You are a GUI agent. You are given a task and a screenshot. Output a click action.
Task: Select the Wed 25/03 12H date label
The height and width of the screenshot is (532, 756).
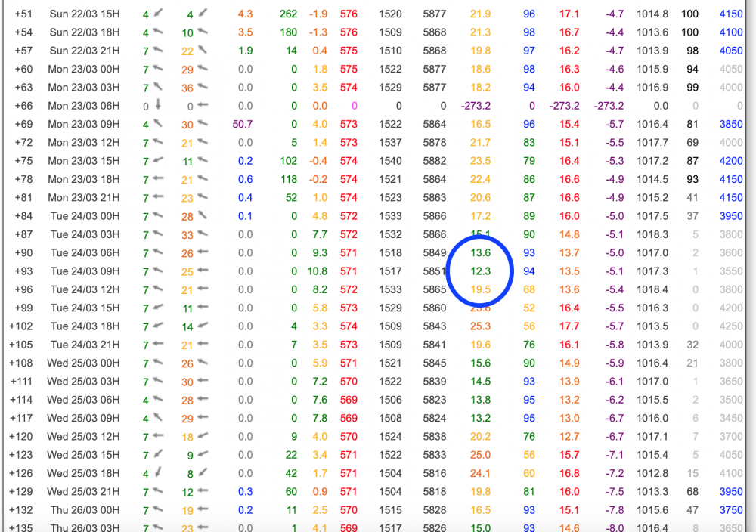(79, 437)
